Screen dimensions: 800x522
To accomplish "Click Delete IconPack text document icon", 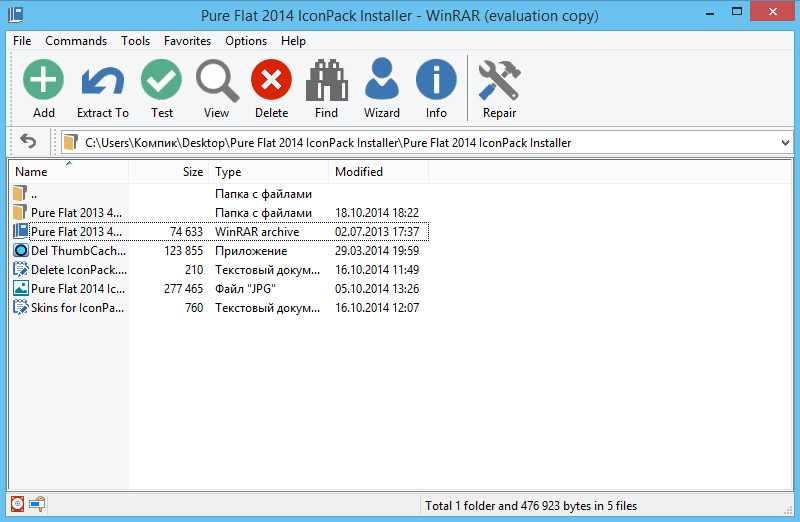I will tap(20, 269).
